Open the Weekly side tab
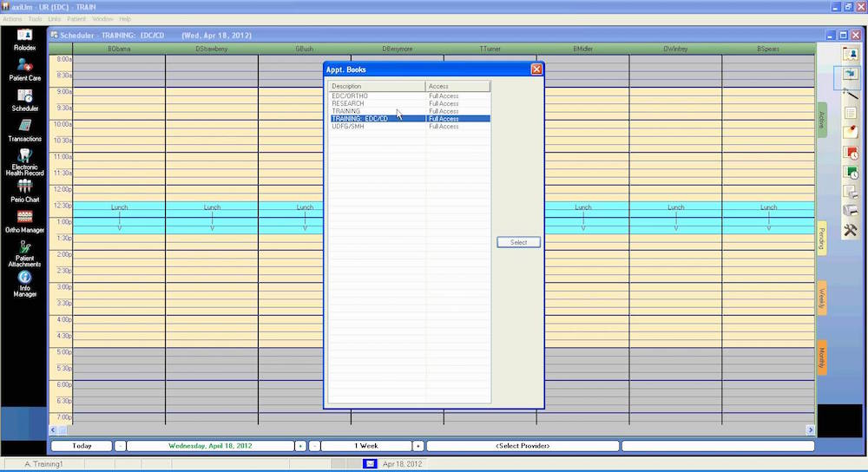Image resolution: width=868 pixels, height=472 pixels. coord(822,298)
